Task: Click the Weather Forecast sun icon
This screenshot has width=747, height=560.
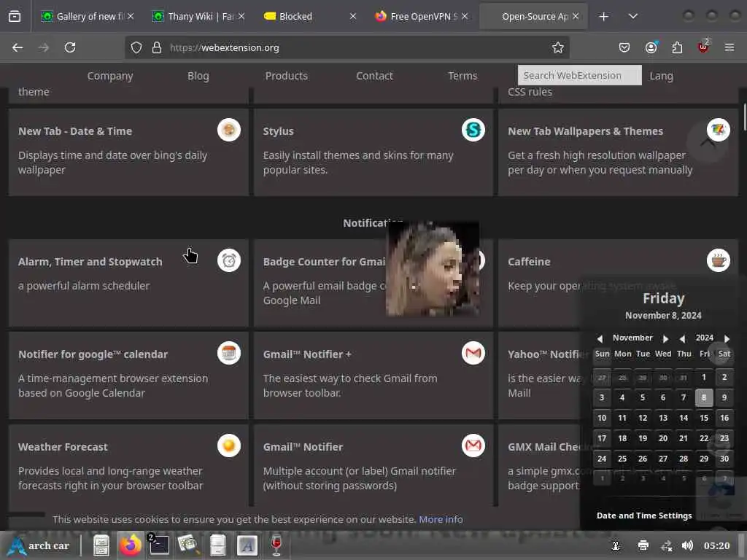Action: (229, 446)
